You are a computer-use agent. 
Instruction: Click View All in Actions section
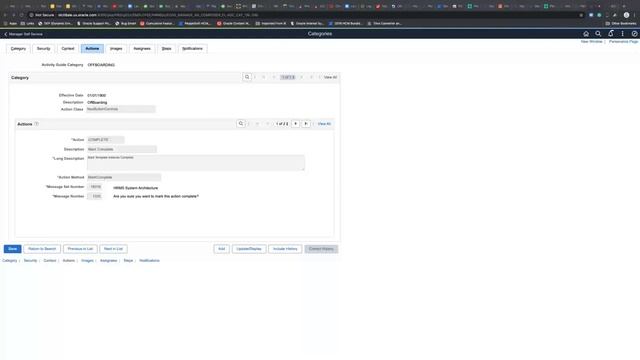click(324, 124)
